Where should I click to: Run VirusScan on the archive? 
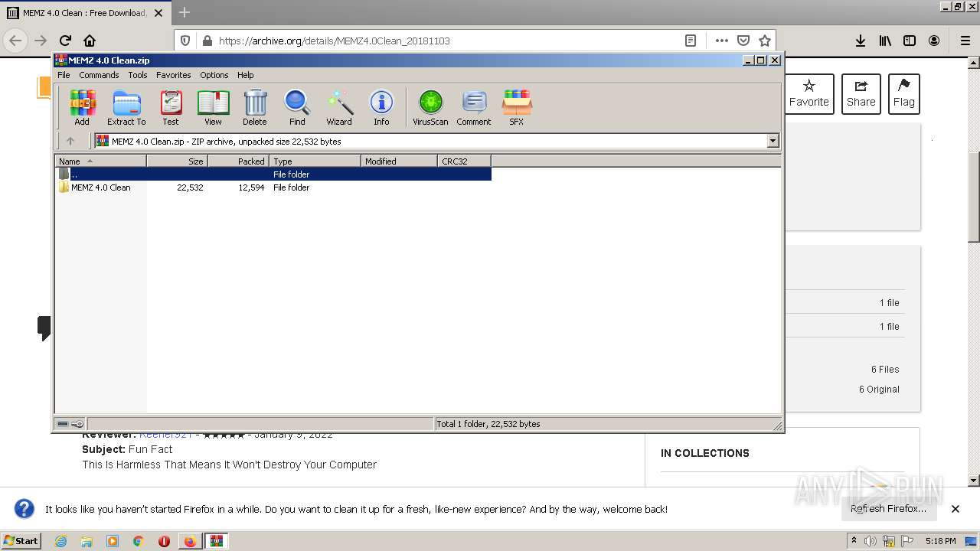430,107
